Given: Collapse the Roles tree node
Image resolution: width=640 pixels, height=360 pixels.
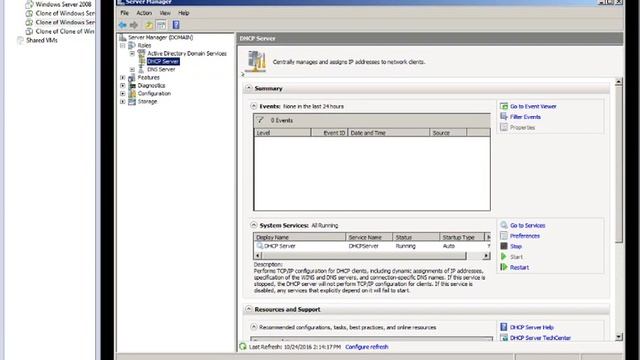Looking at the screenshot, I should click(x=123, y=45).
